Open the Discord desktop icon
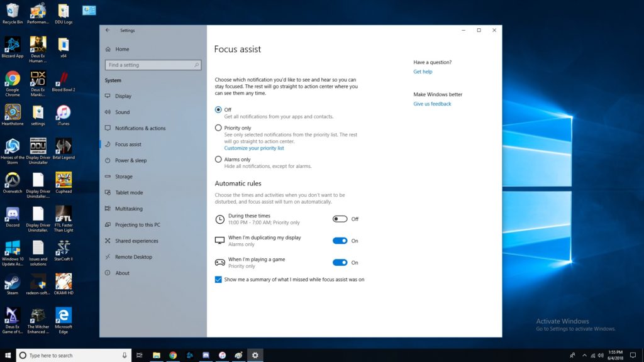644x362 pixels. [13, 214]
